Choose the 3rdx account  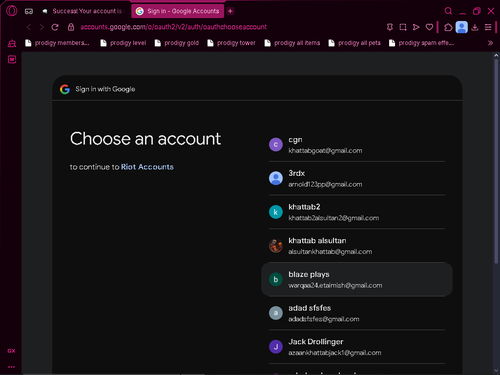(357, 178)
